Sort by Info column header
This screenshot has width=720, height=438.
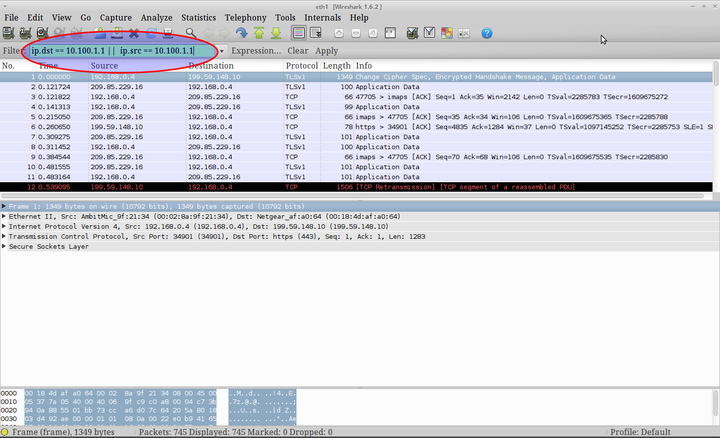pos(533,66)
